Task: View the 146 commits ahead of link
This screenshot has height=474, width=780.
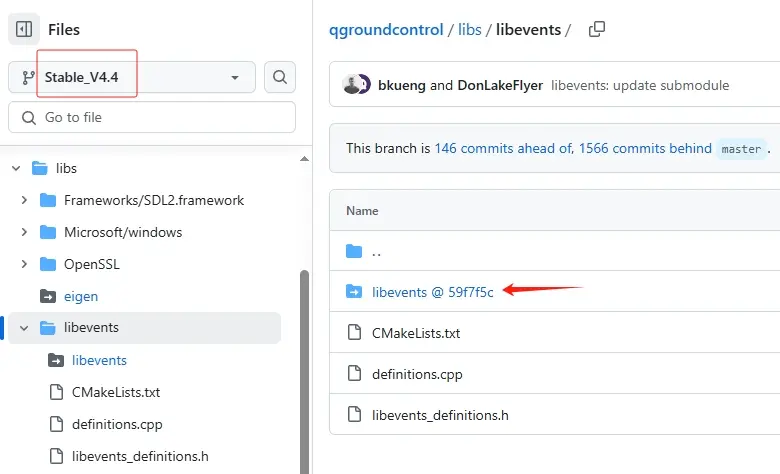Action: pos(503,148)
